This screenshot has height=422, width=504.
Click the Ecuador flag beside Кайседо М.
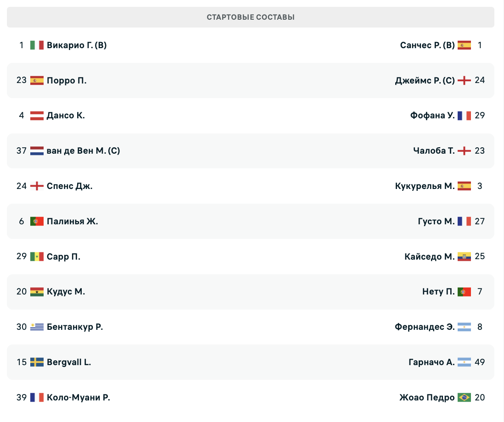pyautogui.click(x=464, y=256)
